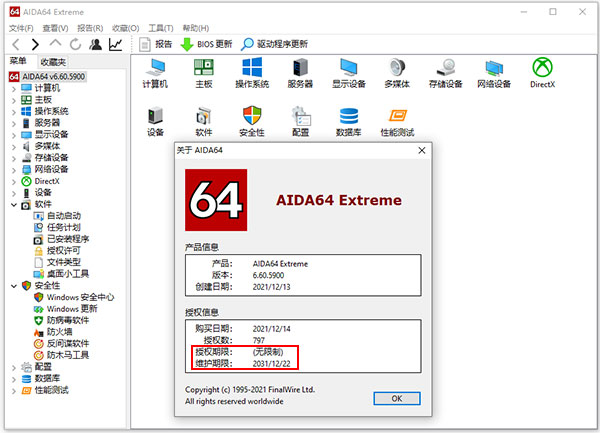Expand the 计算机 tree node
Image resolution: width=600 pixels, height=433 pixels.
click(x=14, y=89)
